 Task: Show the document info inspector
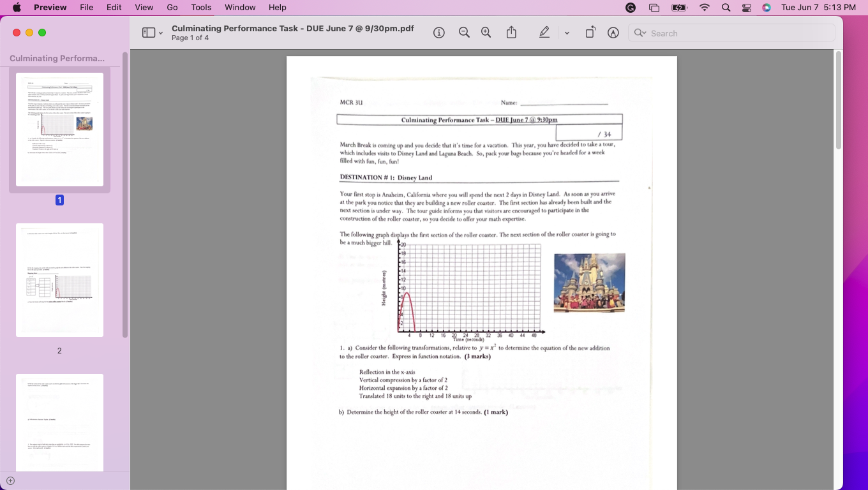coord(439,33)
